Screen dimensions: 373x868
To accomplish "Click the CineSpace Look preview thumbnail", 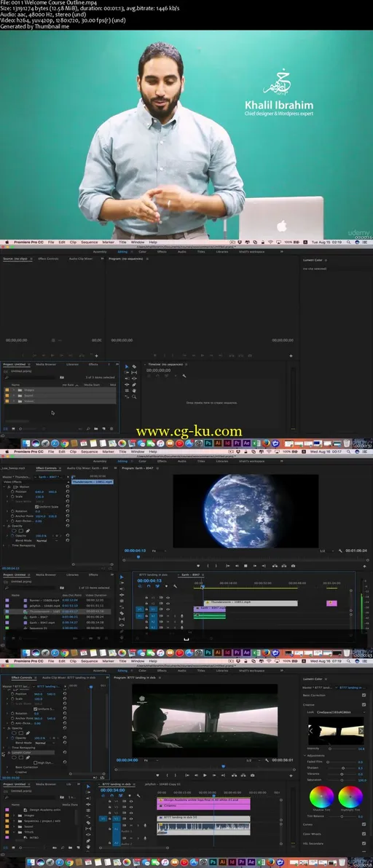I will (x=336, y=730).
